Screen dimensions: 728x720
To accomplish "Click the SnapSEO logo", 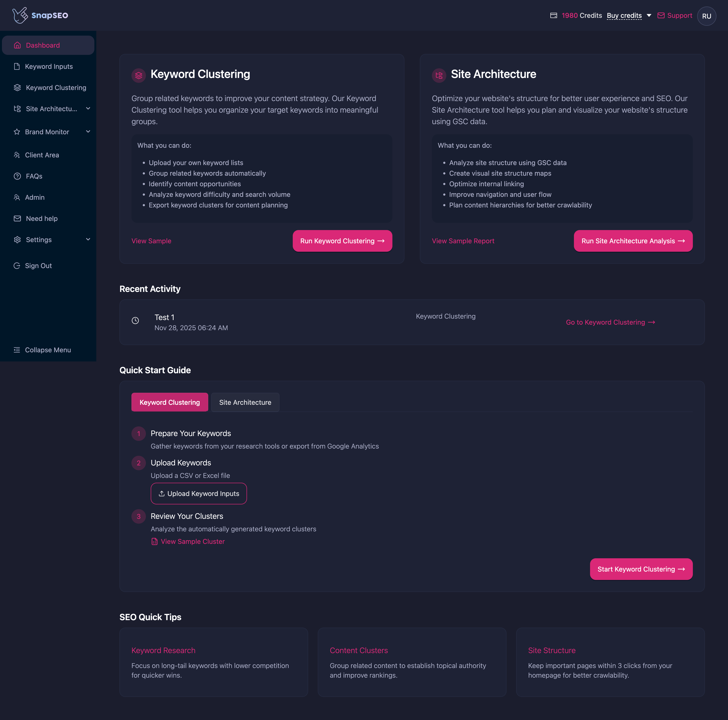I will [40, 15].
